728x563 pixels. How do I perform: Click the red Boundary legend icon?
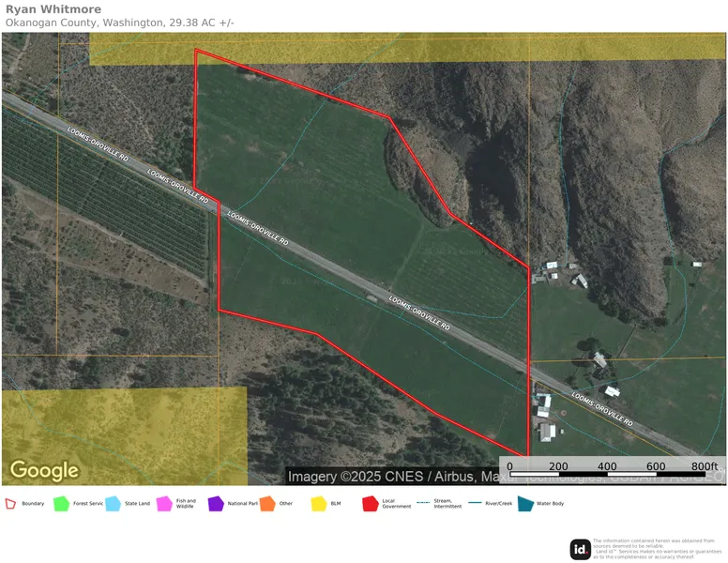10,504
